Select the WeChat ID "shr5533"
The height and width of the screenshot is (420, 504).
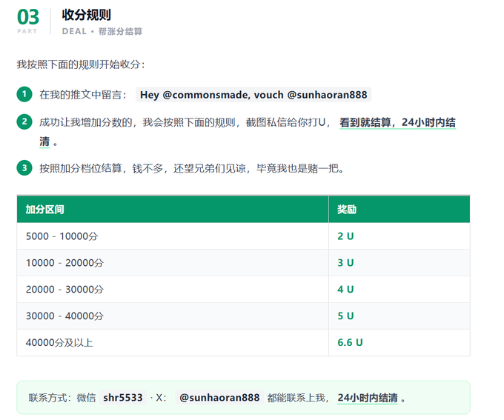point(123,398)
